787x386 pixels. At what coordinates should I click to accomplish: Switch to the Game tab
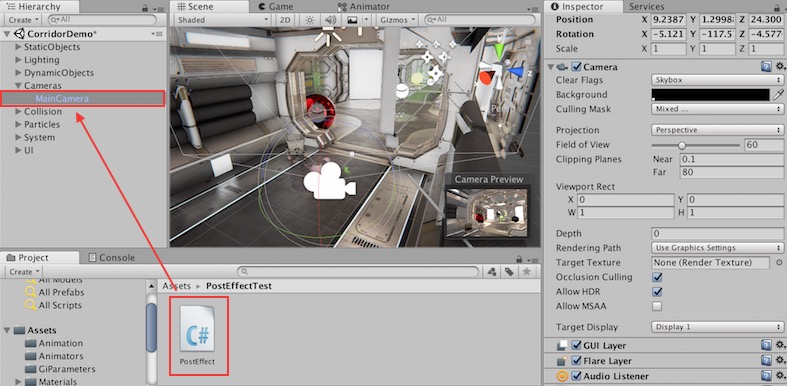coord(275,7)
